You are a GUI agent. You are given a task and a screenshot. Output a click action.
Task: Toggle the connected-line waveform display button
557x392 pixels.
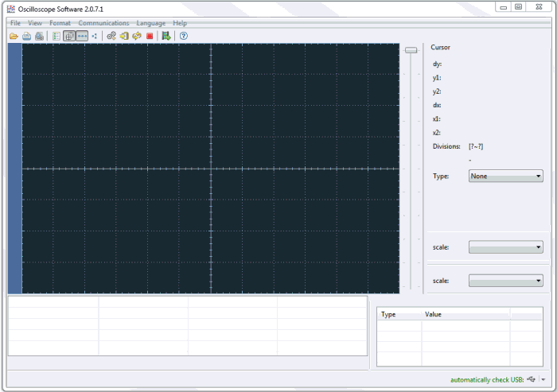click(82, 36)
